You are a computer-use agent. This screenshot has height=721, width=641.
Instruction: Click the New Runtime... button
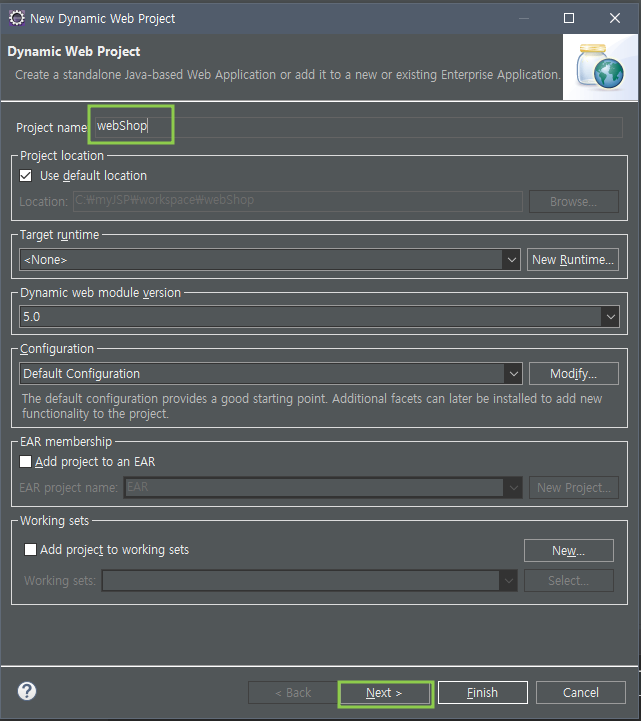click(x=573, y=260)
